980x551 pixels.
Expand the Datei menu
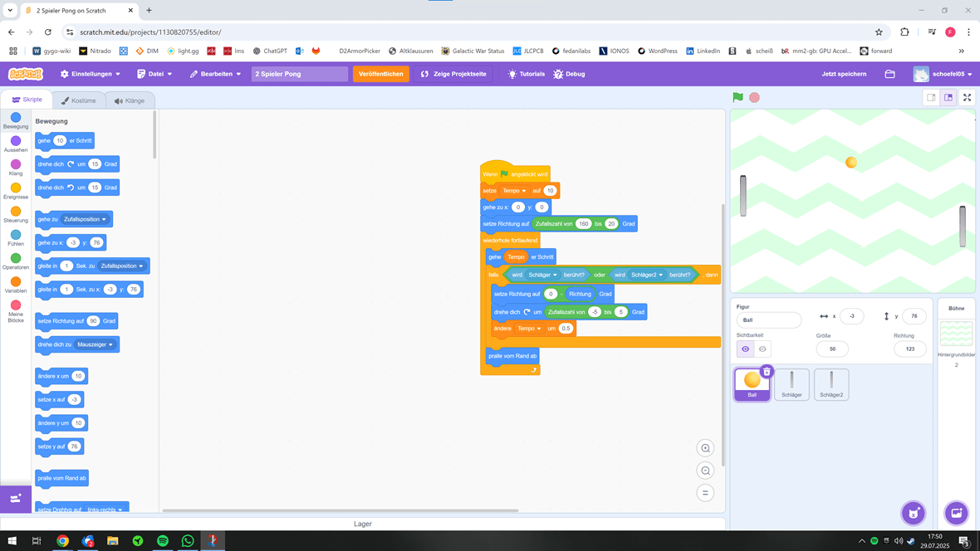click(154, 74)
